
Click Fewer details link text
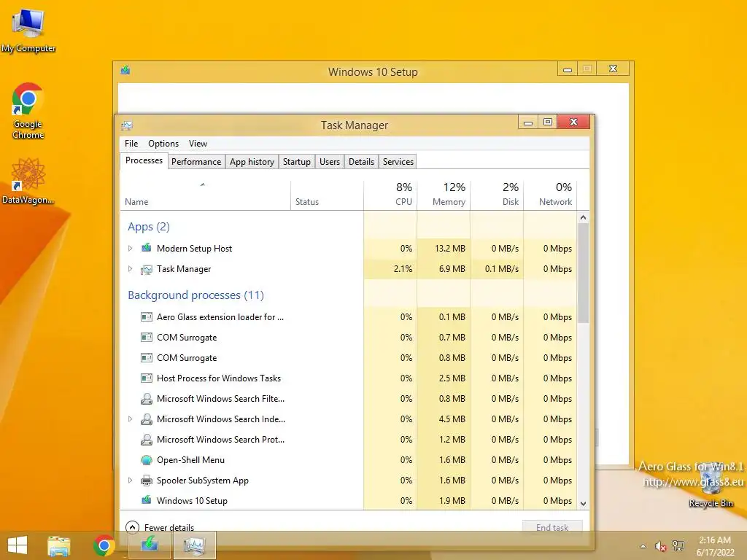click(169, 528)
